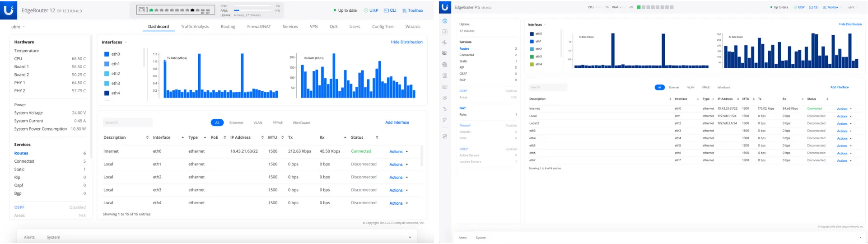Open Actions dropdown for Local 2 in EdgeRouter Pro
Screen dimensions: 868x244
(x=844, y=124)
